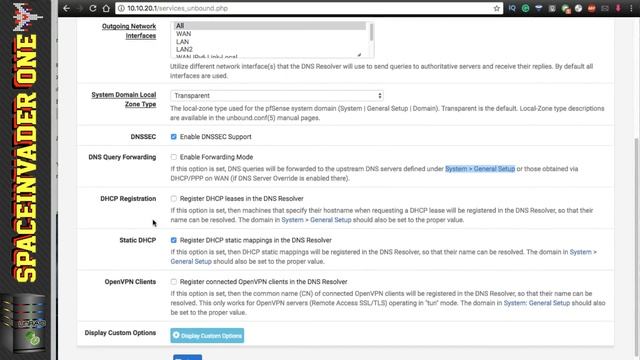The image size is (640, 360).
Task: Click General Setup link under Static DHCP
Action: point(191,261)
